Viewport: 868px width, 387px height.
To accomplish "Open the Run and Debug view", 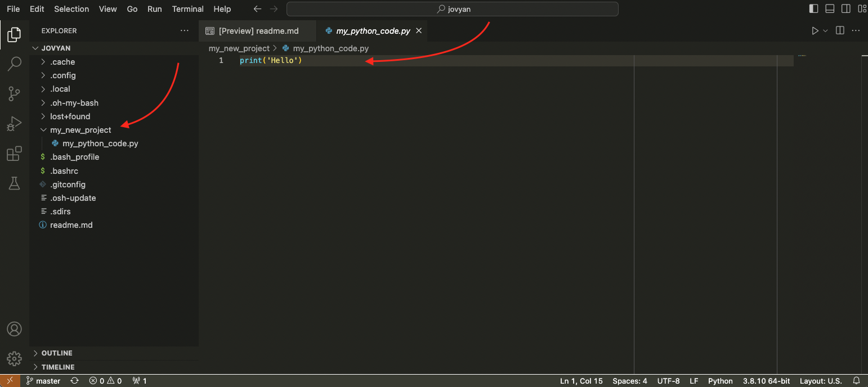I will point(14,123).
